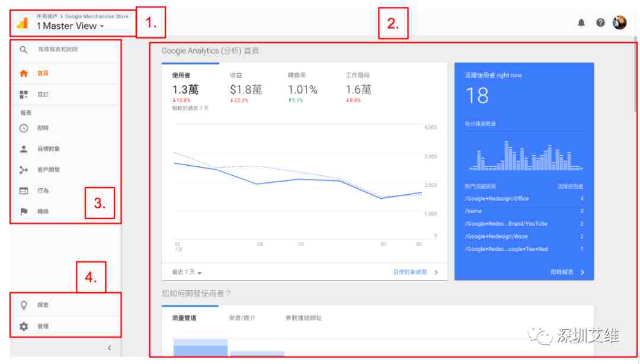Select the 收益 revenue $1.8萬 metric tab
The height and width of the screenshot is (364, 640).
246,88
